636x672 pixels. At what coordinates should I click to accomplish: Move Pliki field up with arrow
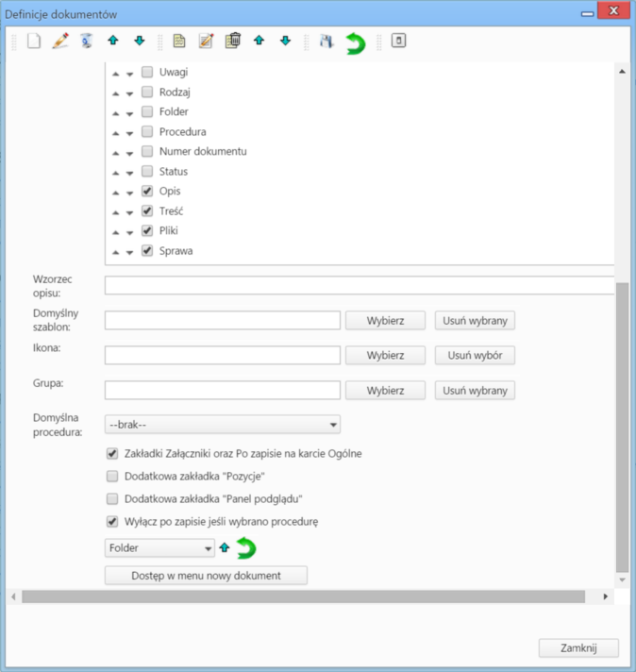[x=116, y=232]
